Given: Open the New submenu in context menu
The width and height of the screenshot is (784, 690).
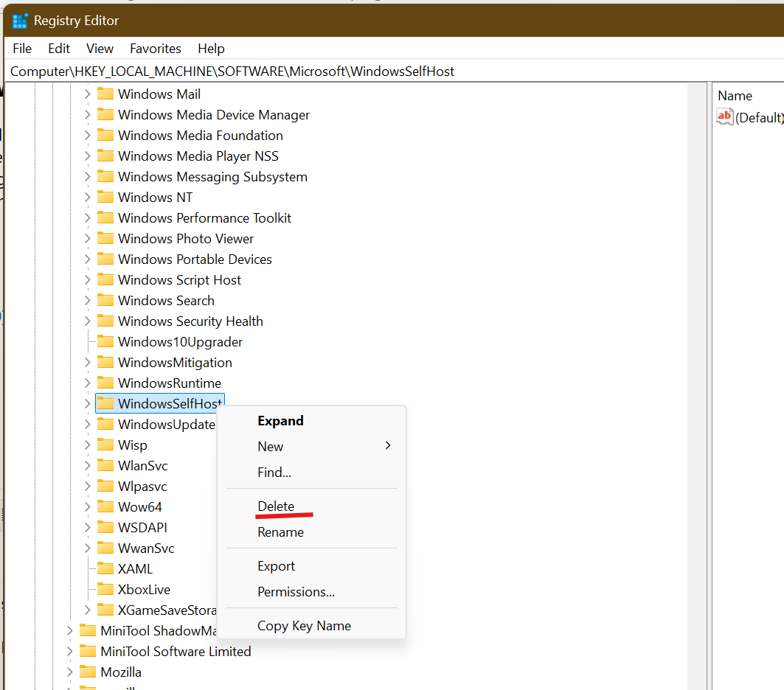Looking at the screenshot, I should [x=311, y=446].
